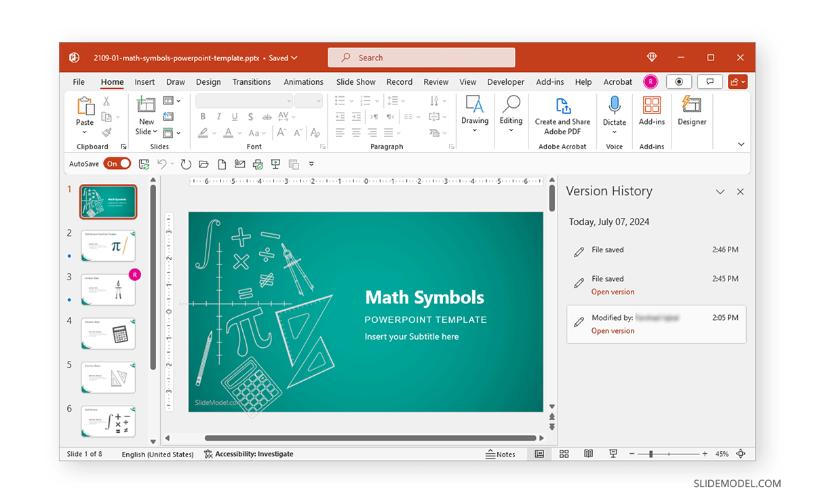Switch to the Design tab

click(x=208, y=82)
